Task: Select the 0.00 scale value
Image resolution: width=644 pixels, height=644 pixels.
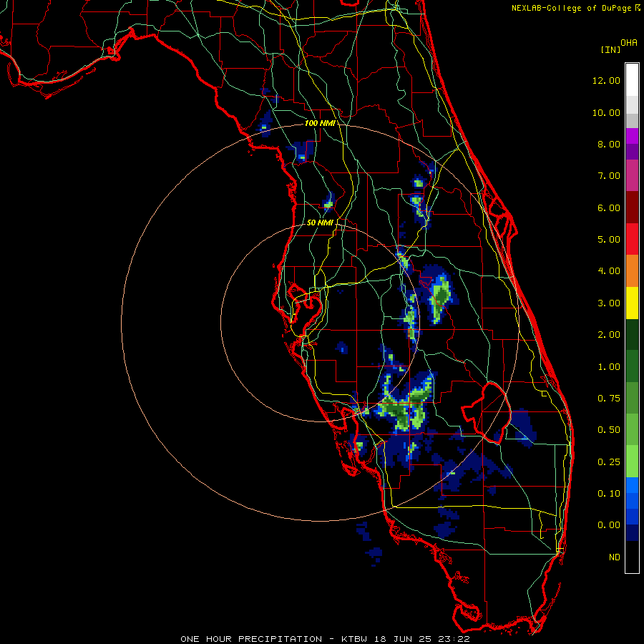Action: point(609,525)
